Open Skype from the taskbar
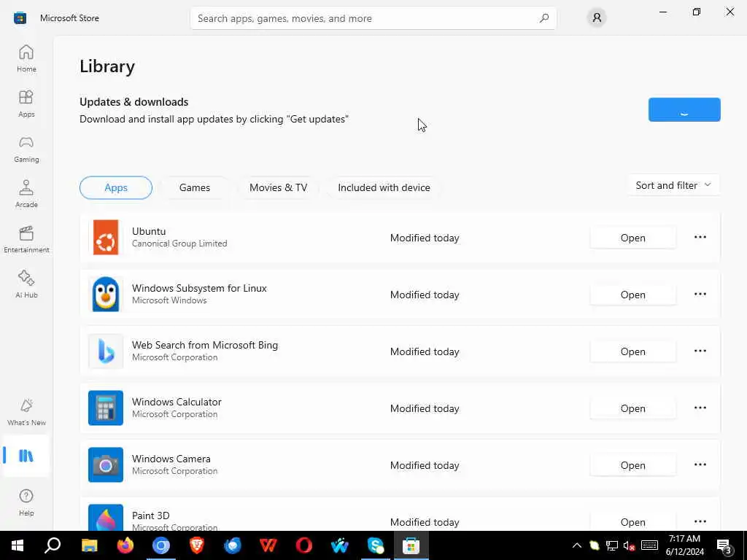The width and height of the screenshot is (747, 560). pyautogui.click(x=376, y=545)
